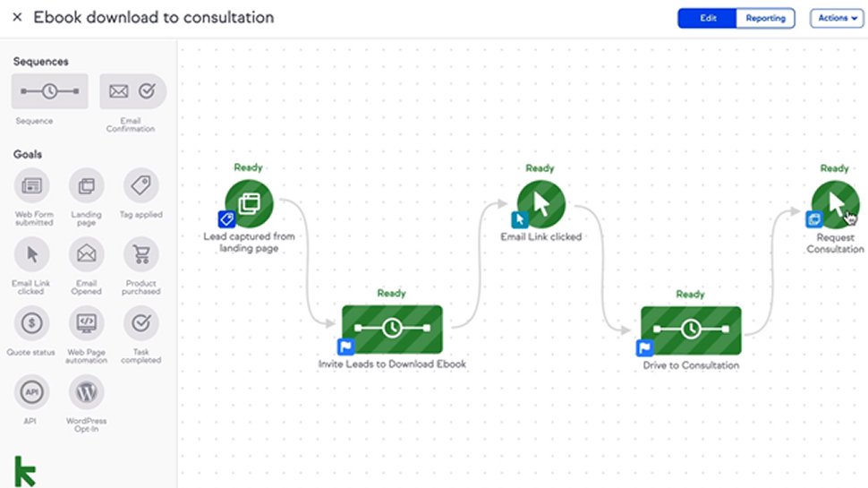The image size is (868, 488).
Task: Select the Web Page automation goal
Action: (87, 323)
